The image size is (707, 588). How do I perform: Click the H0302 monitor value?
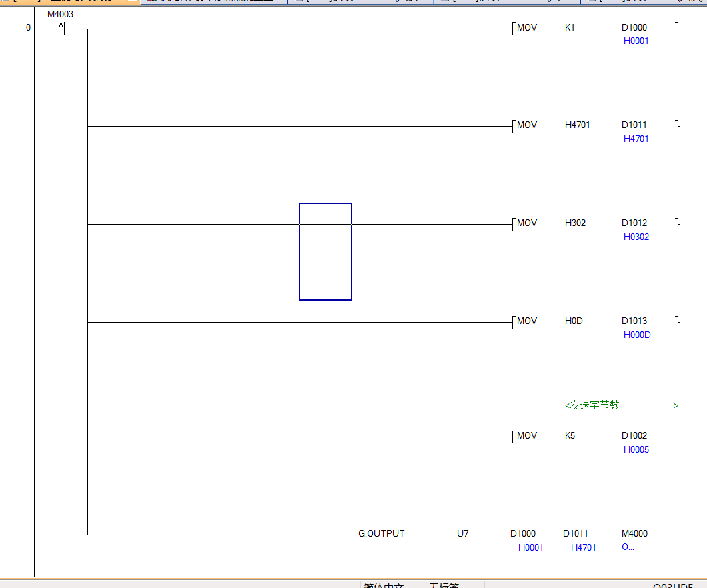click(636, 237)
